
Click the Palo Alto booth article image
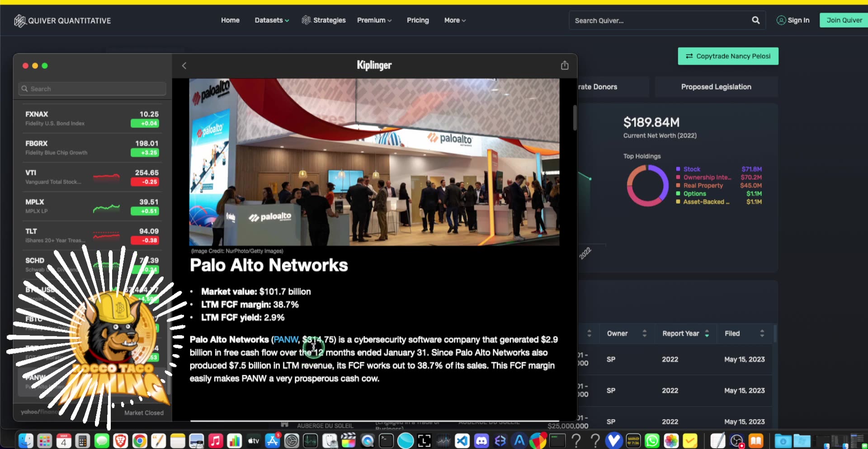[374, 162]
